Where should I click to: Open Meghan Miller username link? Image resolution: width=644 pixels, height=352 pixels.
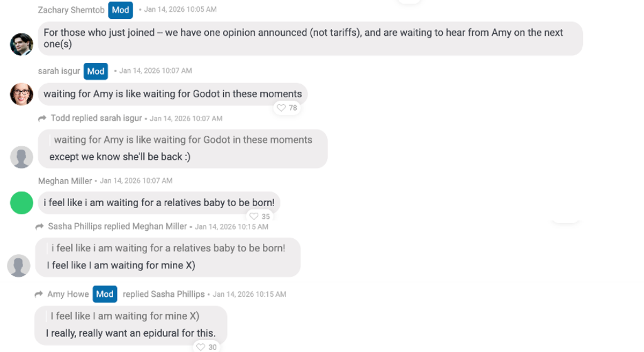pyautogui.click(x=65, y=181)
